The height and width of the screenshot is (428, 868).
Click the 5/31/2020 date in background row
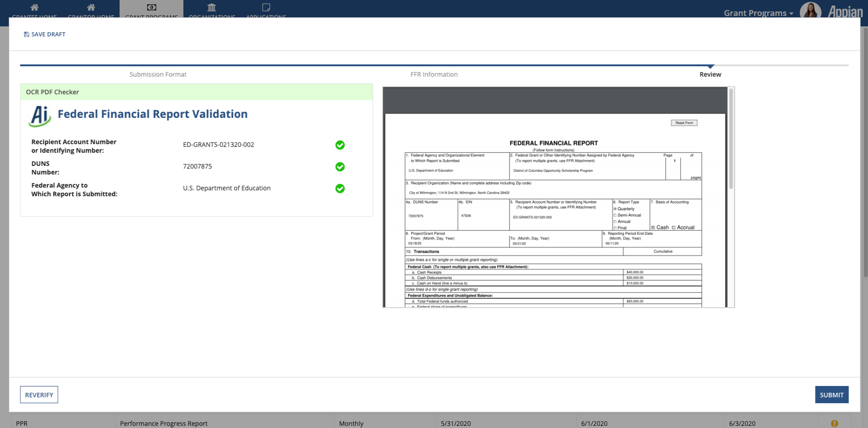455,423
